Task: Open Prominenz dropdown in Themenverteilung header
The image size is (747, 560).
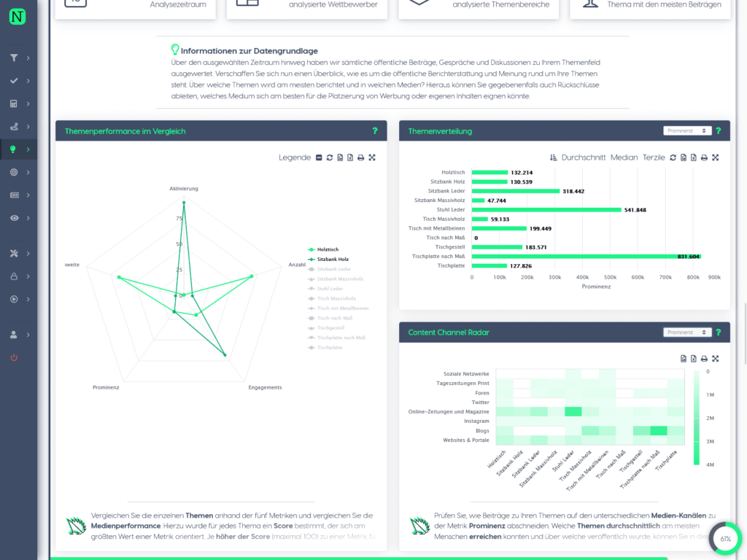Action: pos(687,131)
